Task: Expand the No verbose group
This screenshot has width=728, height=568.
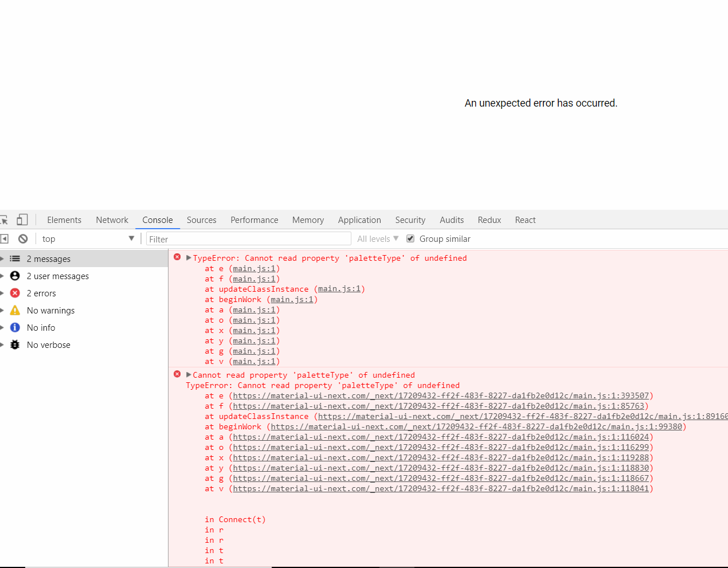Action: [x=2, y=345]
